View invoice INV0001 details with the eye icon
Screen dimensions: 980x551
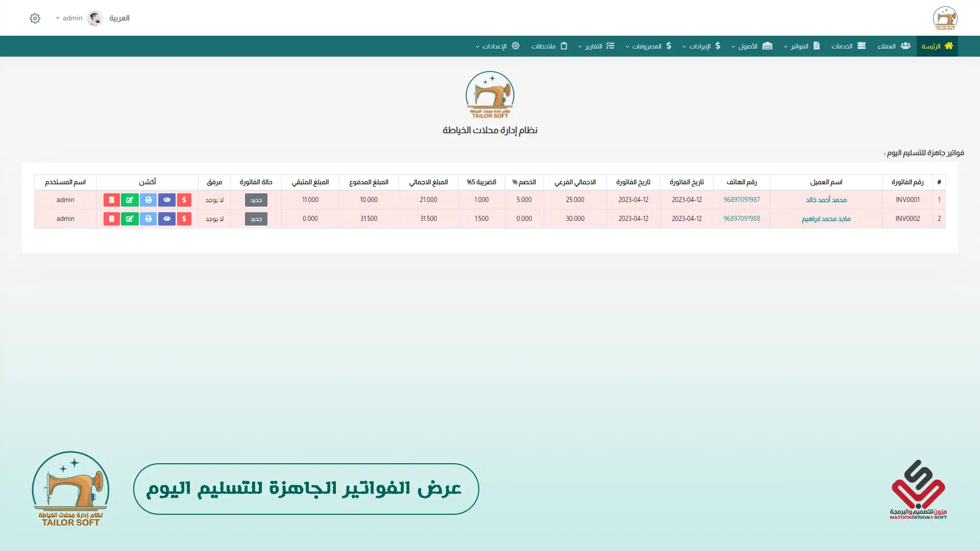[x=166, y=200]
